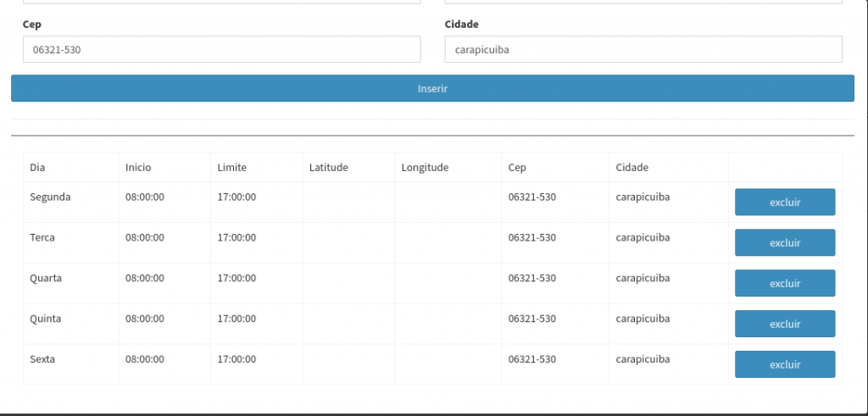The width and height of the screenshot is (868, 416).
Task: Select the Cidade table column header
Action: pos(632,168)
